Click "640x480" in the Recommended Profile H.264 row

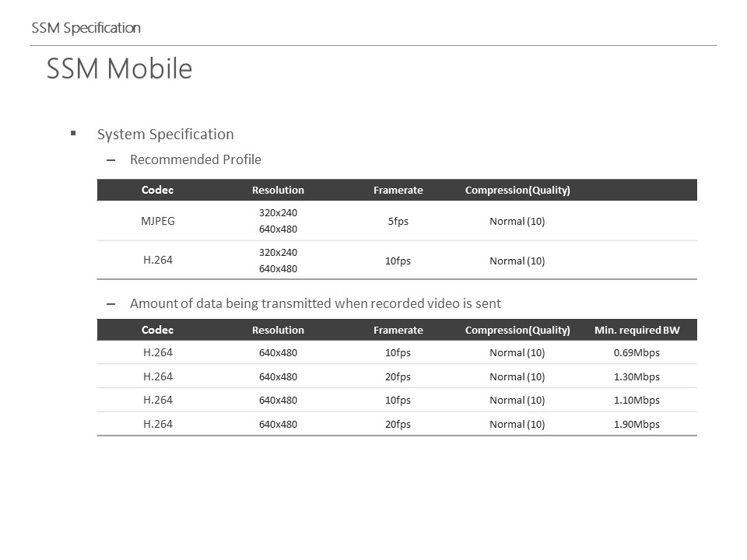tap(279, 268)
